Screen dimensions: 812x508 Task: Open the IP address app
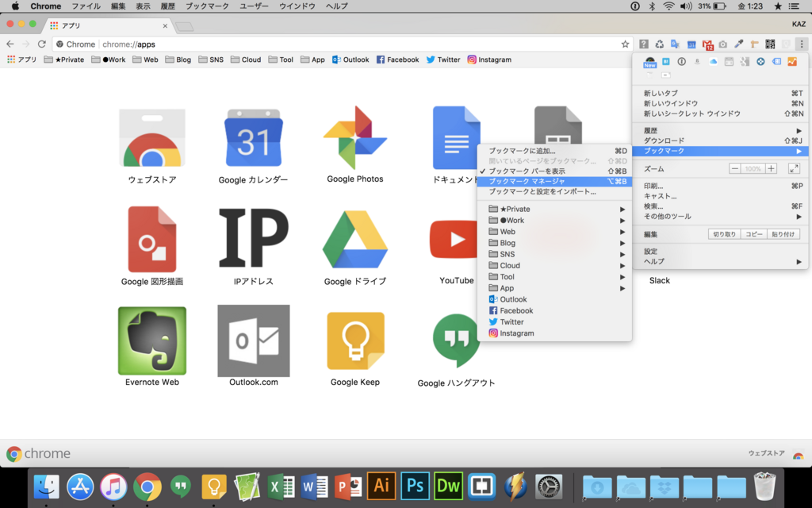point(253,237)
